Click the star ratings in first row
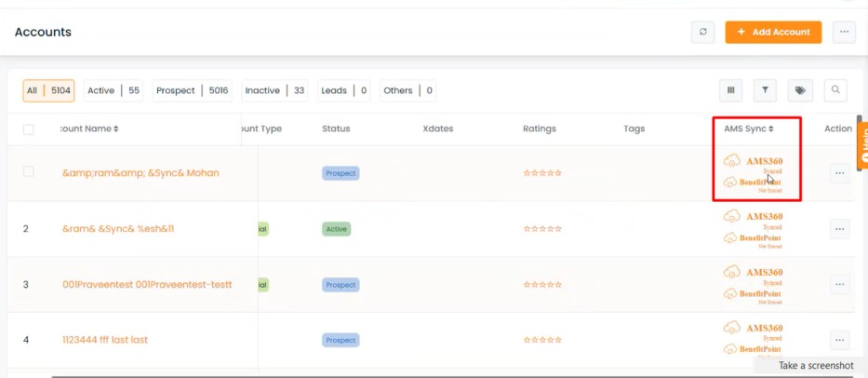 point(542,173)
